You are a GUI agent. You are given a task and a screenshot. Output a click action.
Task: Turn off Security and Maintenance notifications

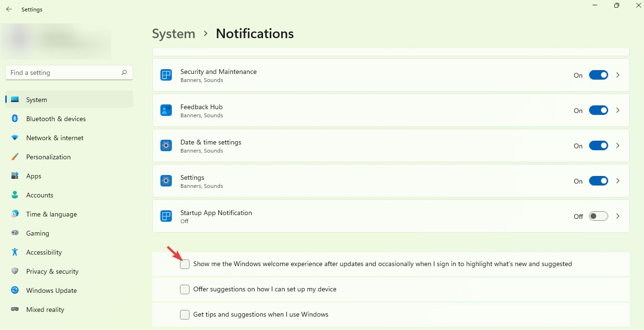(598, 75)
